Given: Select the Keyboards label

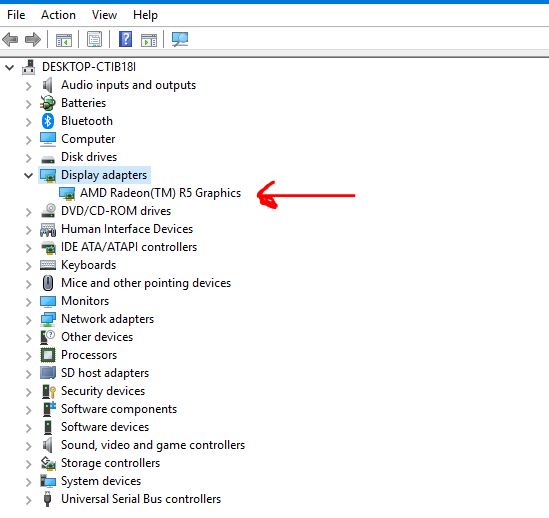Looking at the screenshot, I should [88, 265].
